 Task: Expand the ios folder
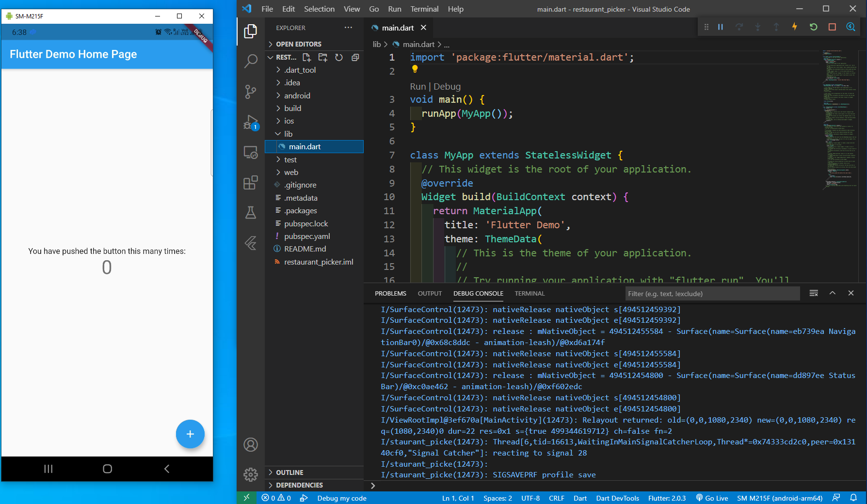click(x=314, y=121)
